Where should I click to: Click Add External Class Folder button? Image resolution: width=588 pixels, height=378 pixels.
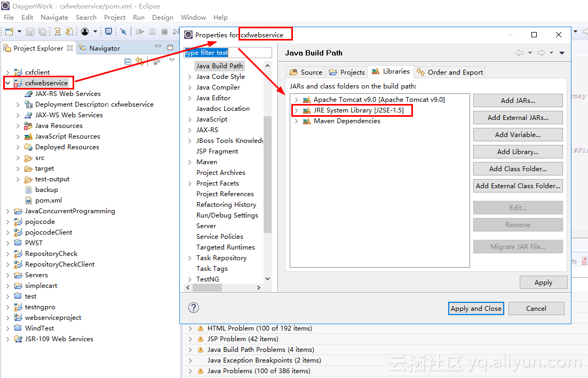(x=518, y=186)
